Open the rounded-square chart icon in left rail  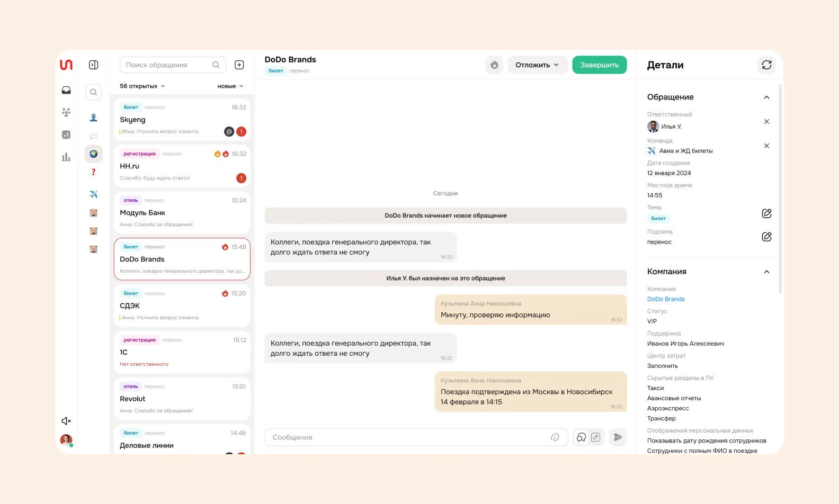click(66, 134)
